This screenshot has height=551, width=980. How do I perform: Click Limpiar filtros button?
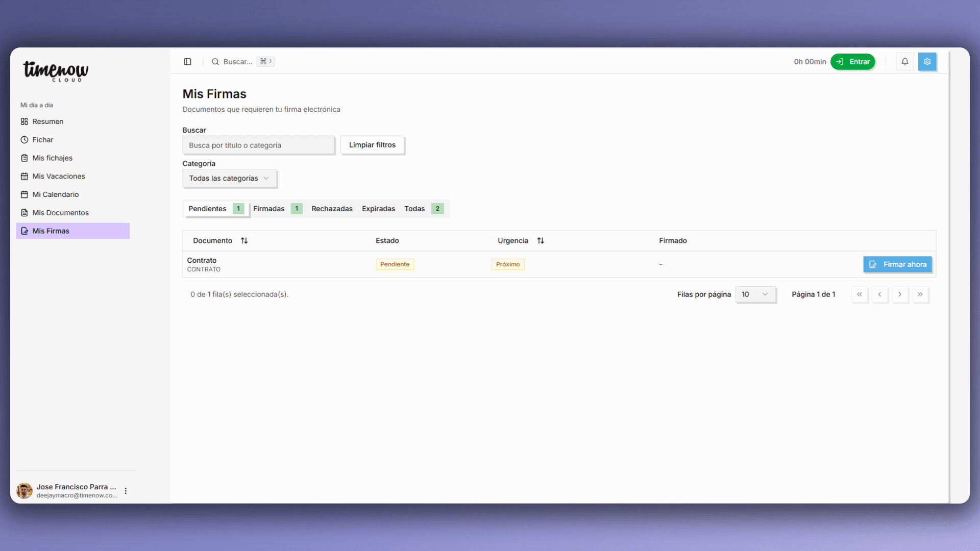[372, 145]
